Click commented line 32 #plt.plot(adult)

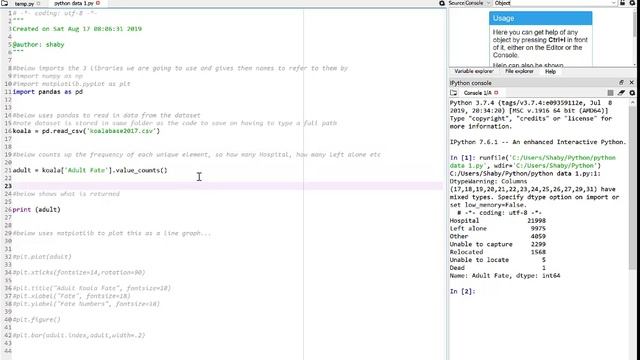coord(42,257)
